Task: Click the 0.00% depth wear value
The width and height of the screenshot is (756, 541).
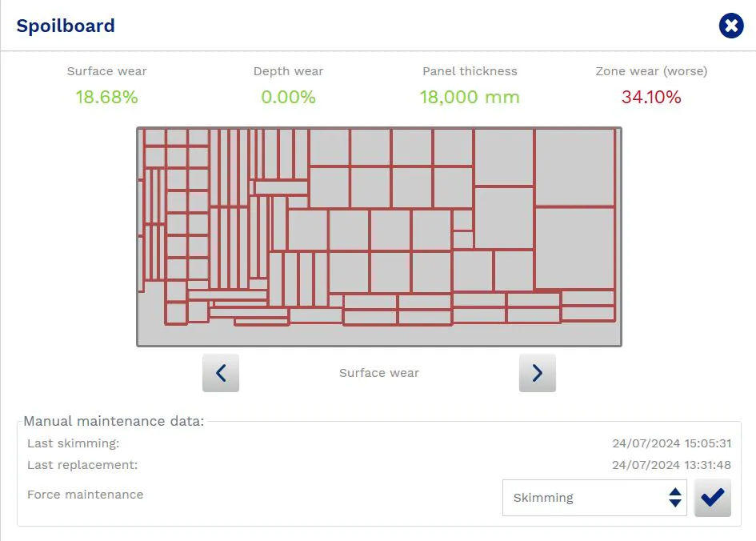Action: click(288, 98)
